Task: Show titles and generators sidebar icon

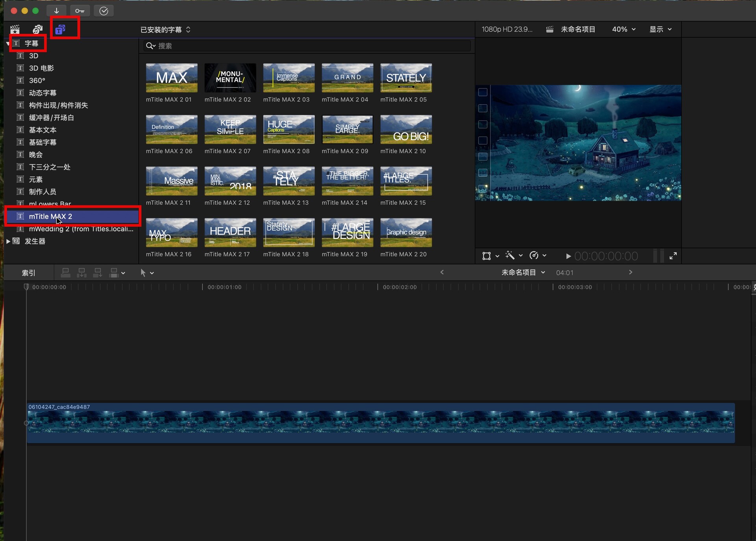Action: pos(60,29)
